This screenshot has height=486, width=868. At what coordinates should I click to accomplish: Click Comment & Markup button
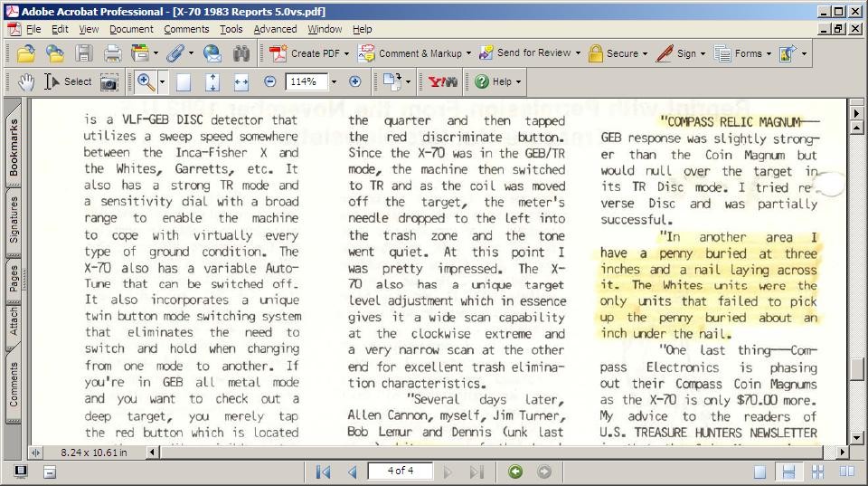point(410,53)
